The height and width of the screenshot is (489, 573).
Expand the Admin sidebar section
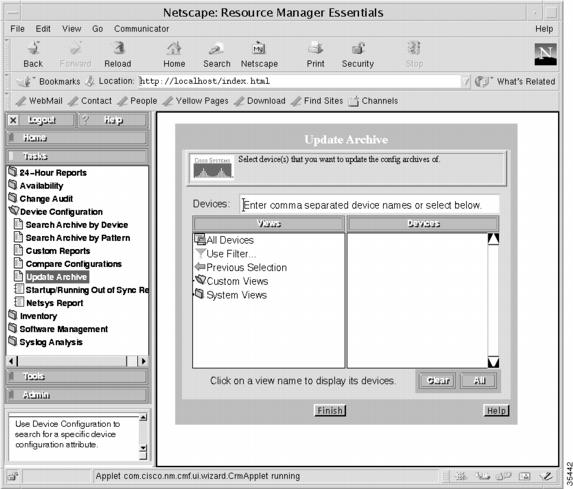point(77,395)
